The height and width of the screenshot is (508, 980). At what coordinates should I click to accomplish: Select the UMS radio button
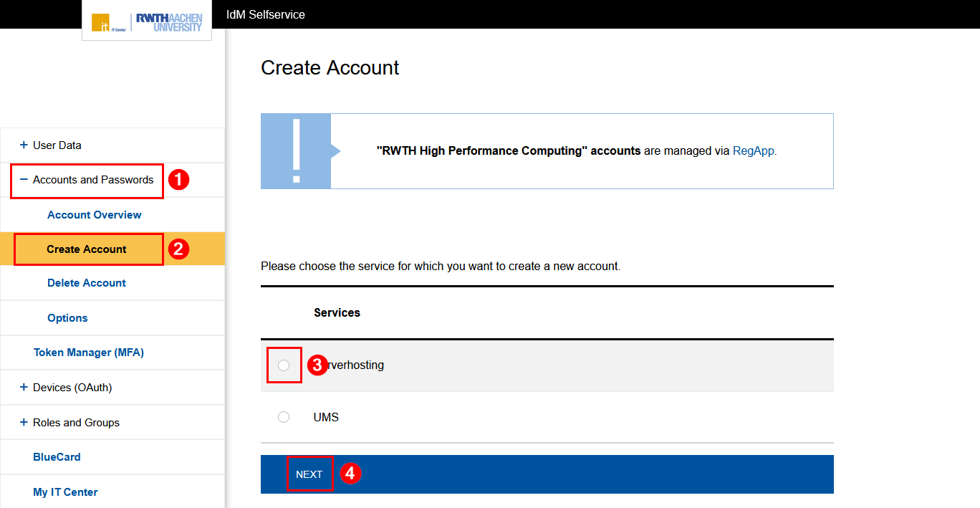click(x=284, y=416)
